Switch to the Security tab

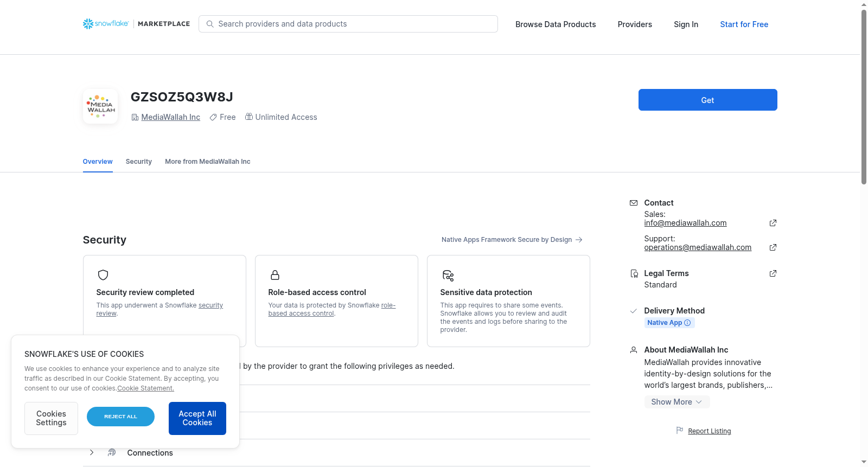(139, 162)
